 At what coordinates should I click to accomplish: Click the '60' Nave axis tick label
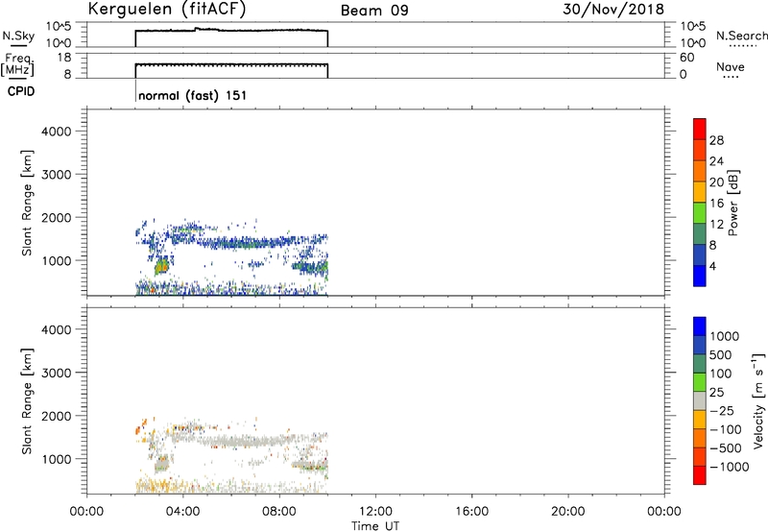686,58
